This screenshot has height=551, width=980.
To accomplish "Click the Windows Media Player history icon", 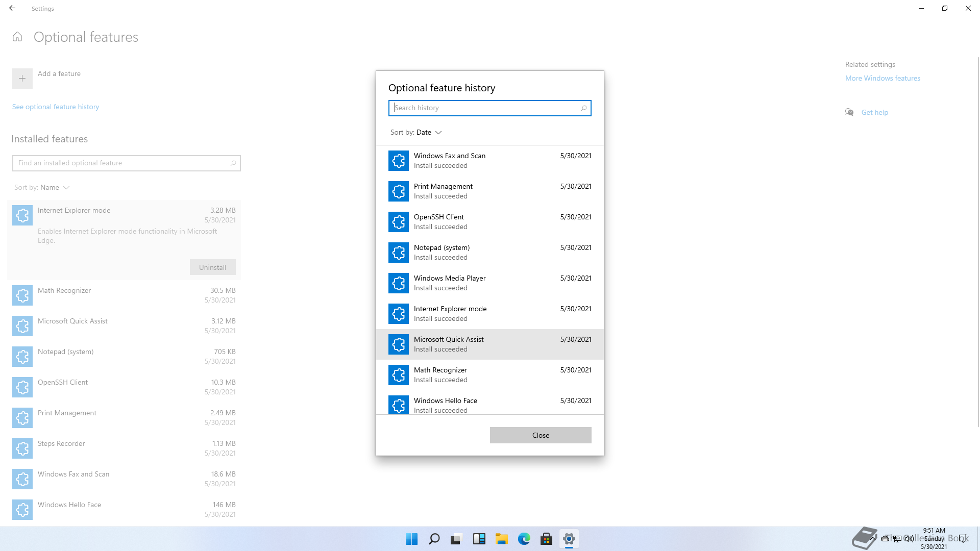I will tap(398, 283).
